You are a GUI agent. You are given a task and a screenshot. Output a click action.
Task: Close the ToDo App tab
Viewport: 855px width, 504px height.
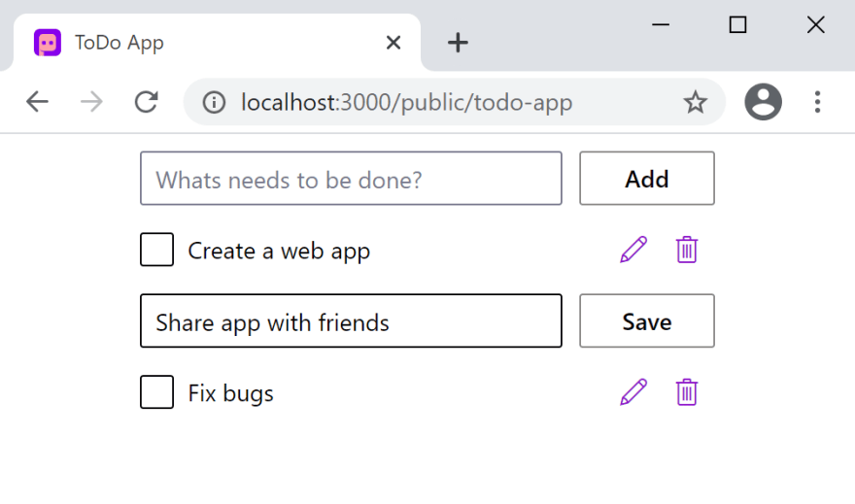(393, 43)
